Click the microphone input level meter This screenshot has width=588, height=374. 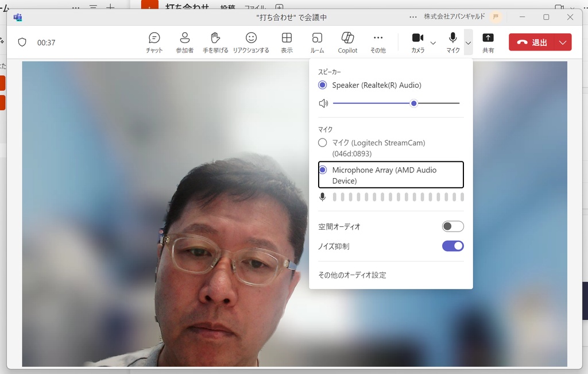399,197
